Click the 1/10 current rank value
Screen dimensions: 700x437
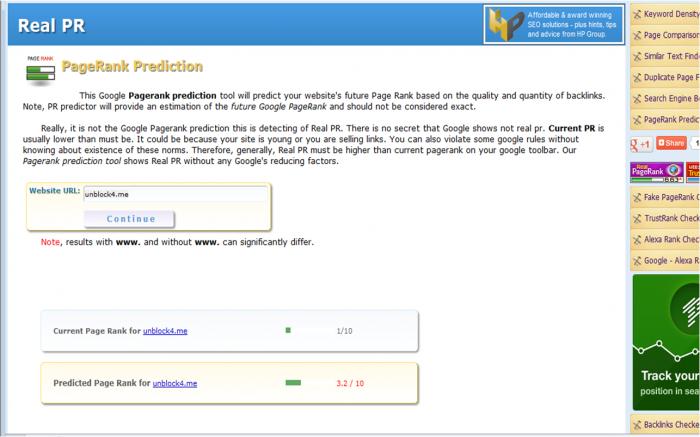(x=344, y=331)
